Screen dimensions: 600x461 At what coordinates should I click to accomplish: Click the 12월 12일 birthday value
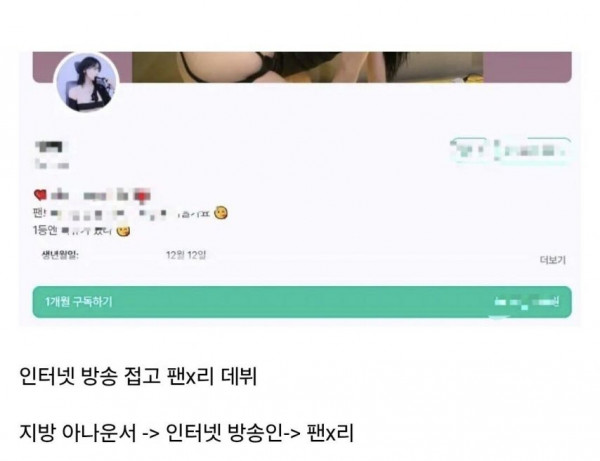(x=186, y=255)
